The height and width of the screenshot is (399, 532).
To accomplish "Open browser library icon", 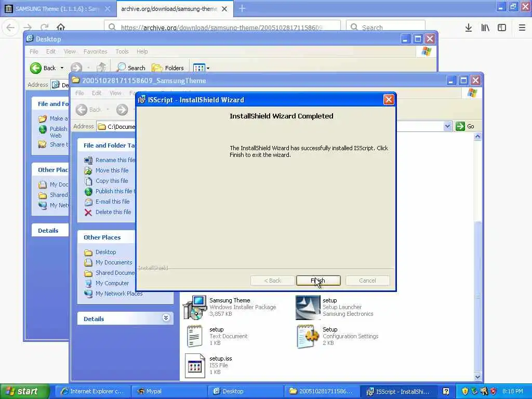I will pos(485,28).
